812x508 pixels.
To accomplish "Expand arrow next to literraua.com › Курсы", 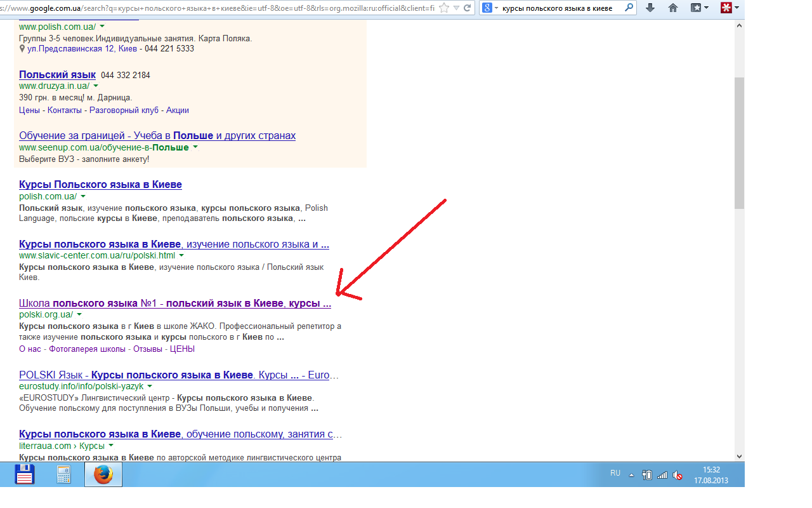I will pos(111,446).
